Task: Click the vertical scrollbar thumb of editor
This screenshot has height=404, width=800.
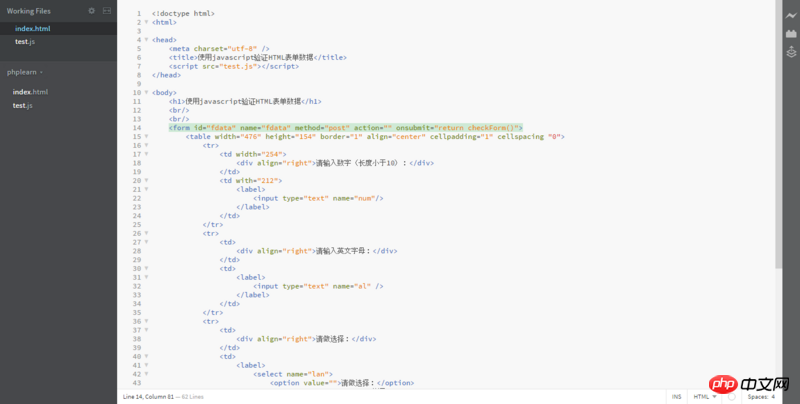Action: point(778,134)
